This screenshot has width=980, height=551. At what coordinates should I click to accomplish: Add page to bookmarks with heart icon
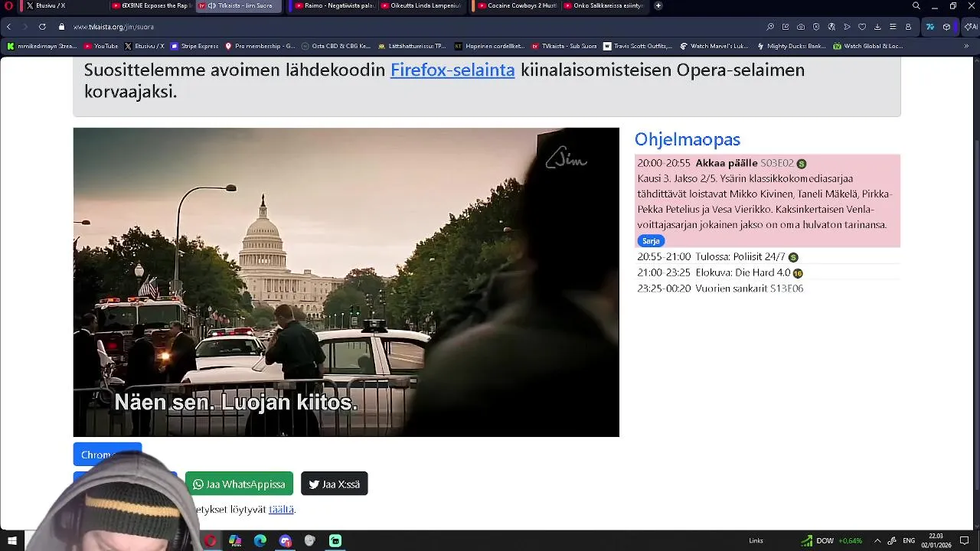(862, 27)
